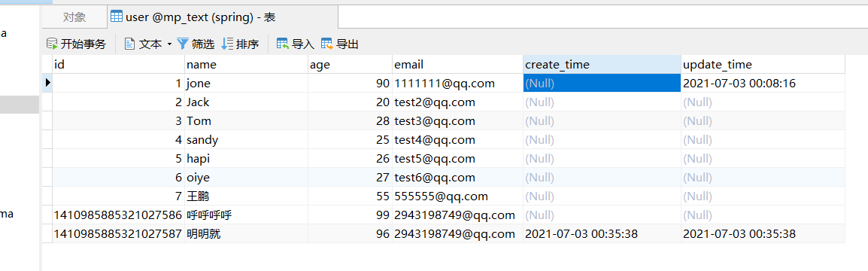Click update_time 2021-07-03 00:35:38 in 明明就 row

tap(763, 234)
